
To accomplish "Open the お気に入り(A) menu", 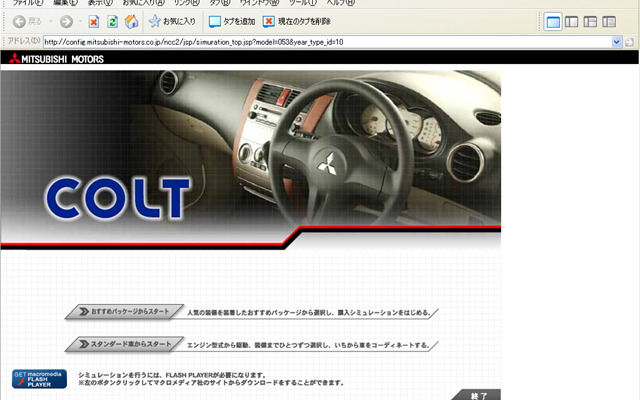I will [x=144, y=2].
